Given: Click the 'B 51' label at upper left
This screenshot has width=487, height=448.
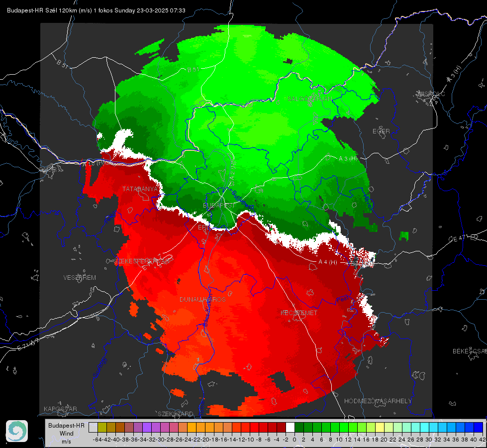Looking at the screenshot, I should [62, 64].
